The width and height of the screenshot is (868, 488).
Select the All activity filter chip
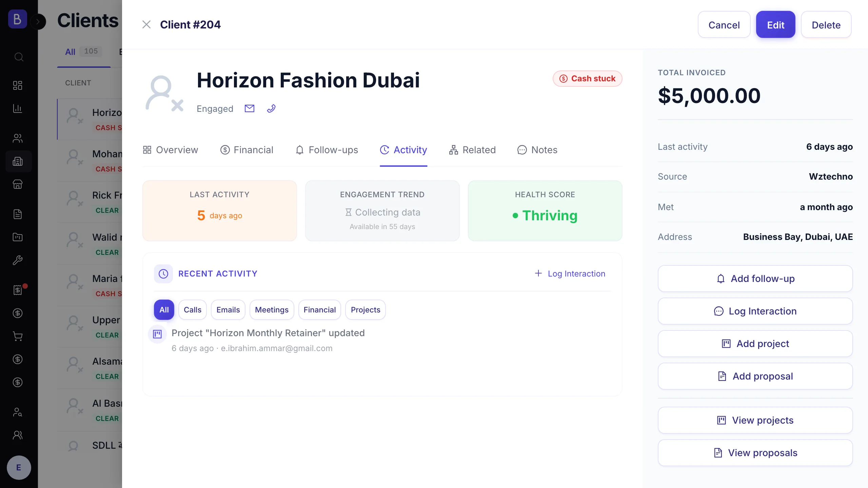click(x=164, y=310)
